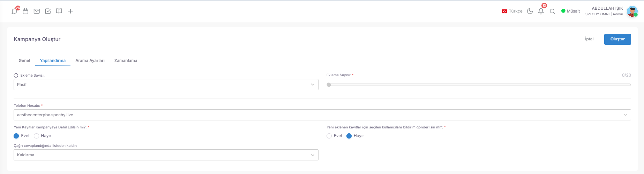Image resolution: width=644 pixels, height=174 pixels.
Task: Click the Ekleme Sayısı slider handle
Action: (329, 85)
